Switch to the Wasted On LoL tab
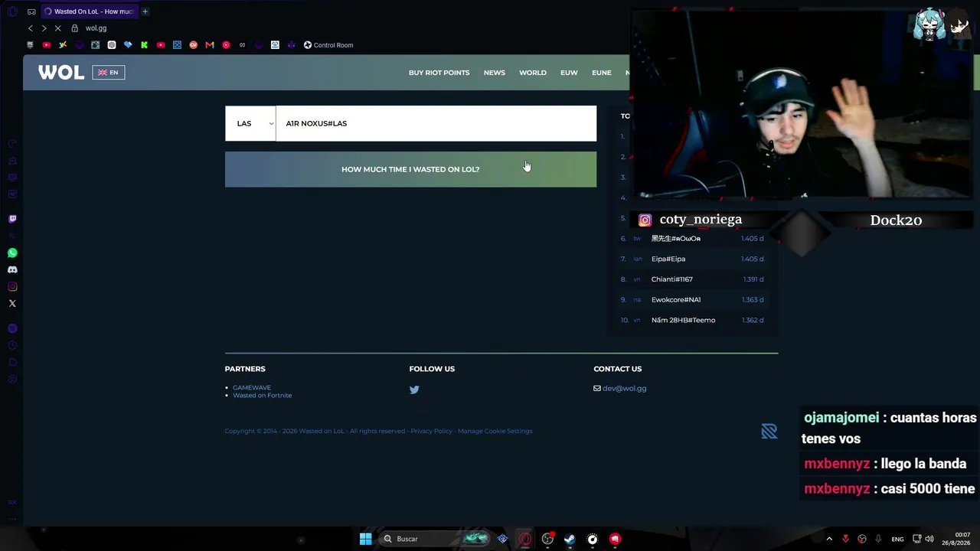Image resolution: width=980 pixels, height=551 pixels. pos(89,11)
